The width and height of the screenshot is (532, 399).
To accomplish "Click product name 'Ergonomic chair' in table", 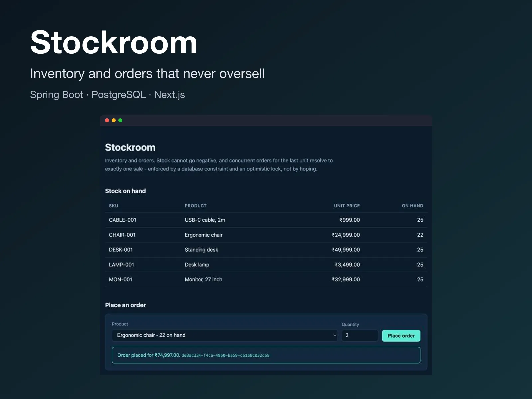I will [204, 235].
